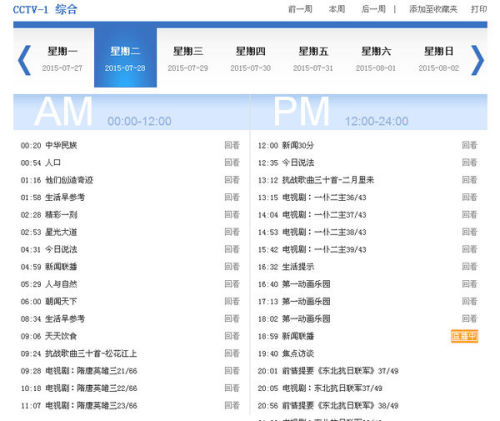The image size is (500, 421).
Task: Click 回看 for 00:20 中华民族
Action: [x=232, y=145]
